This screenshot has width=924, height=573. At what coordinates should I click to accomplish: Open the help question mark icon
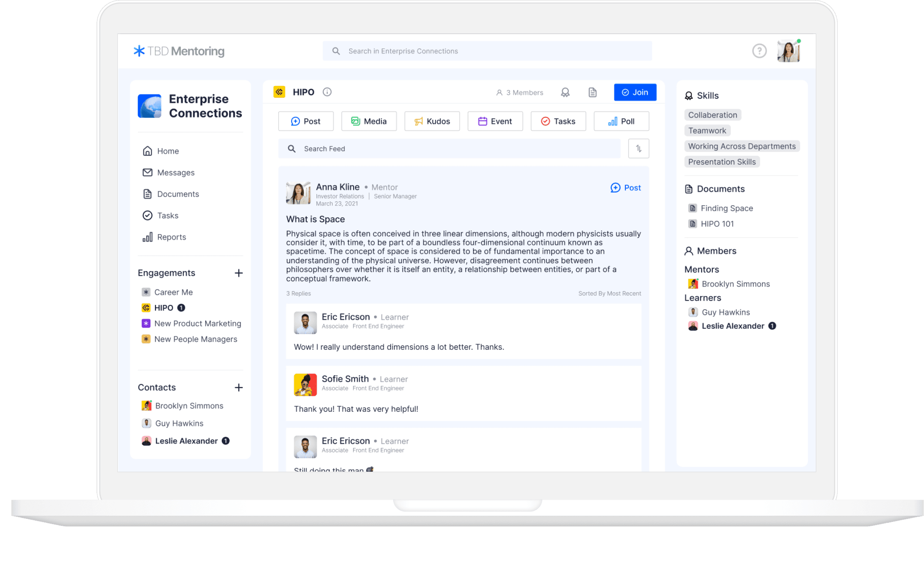point(759,51)
